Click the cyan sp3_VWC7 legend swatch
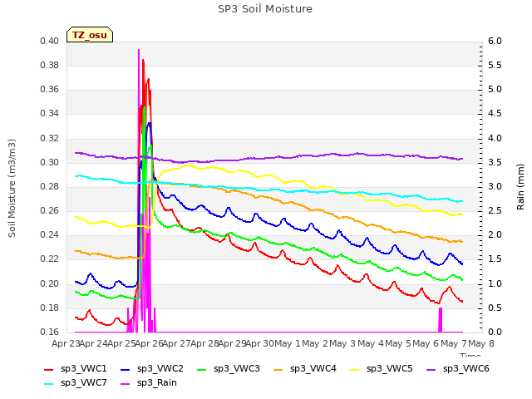This screenshot has width=532, height=399. [49, 384]
